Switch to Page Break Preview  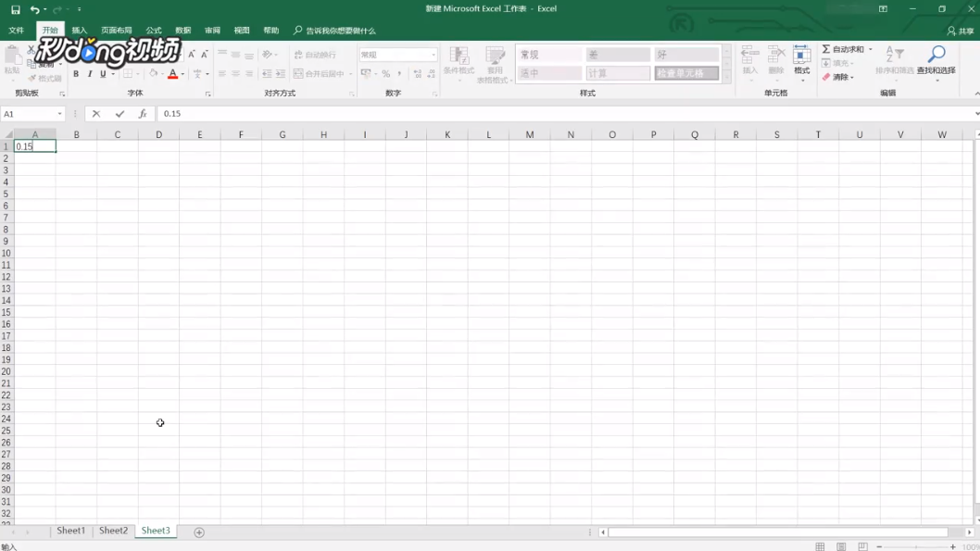(x=862, y=546)
